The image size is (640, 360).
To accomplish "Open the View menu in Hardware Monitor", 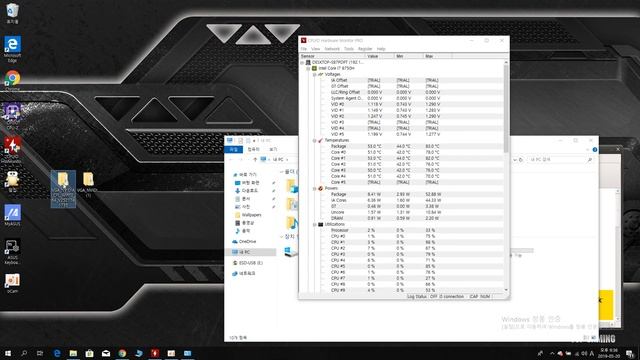I will [316, 49].
